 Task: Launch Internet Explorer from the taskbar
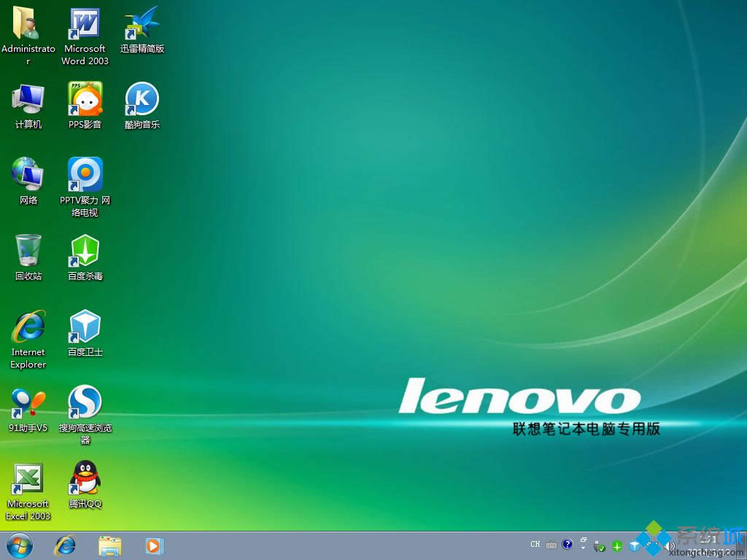pyautogui.click(x=64, y=545)
